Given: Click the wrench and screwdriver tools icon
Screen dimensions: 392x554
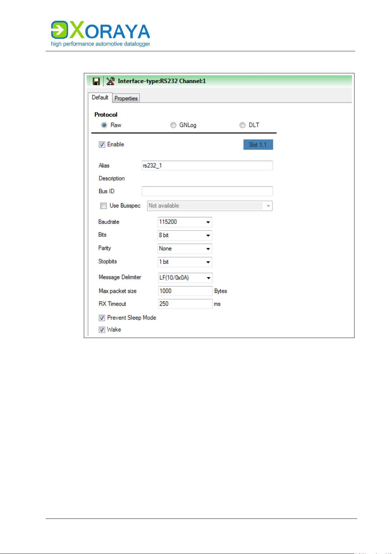Looking at the screenshot, I should tap(110, 81).
